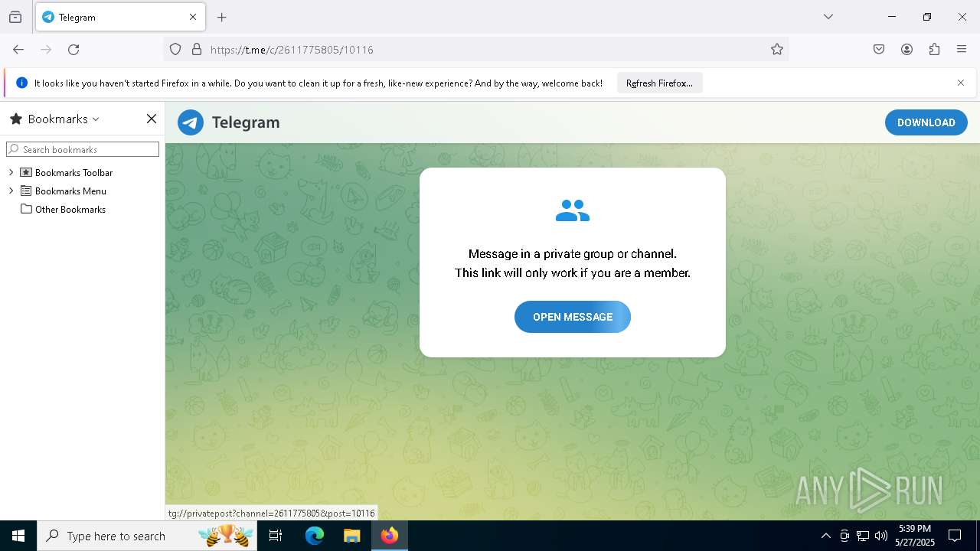The width and height of the screenshot is (980, 551).
Task: Click the Refresh Firefox... button
Action: tap(659, 83)
